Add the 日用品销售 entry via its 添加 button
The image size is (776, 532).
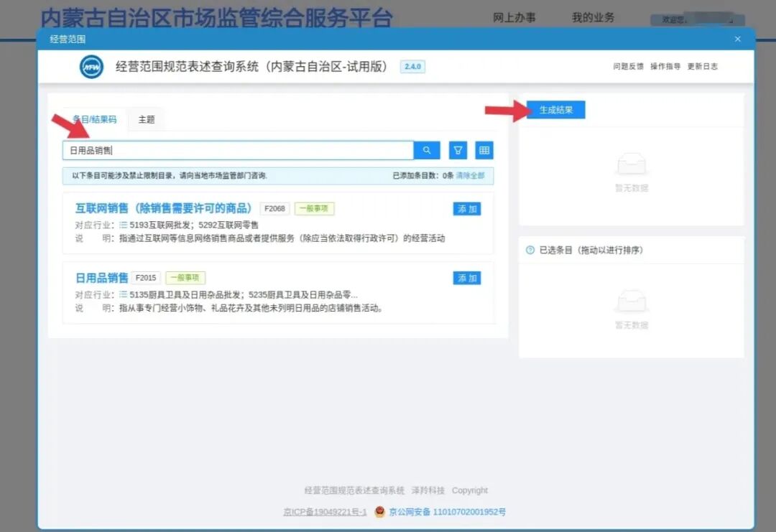[466, 277]
